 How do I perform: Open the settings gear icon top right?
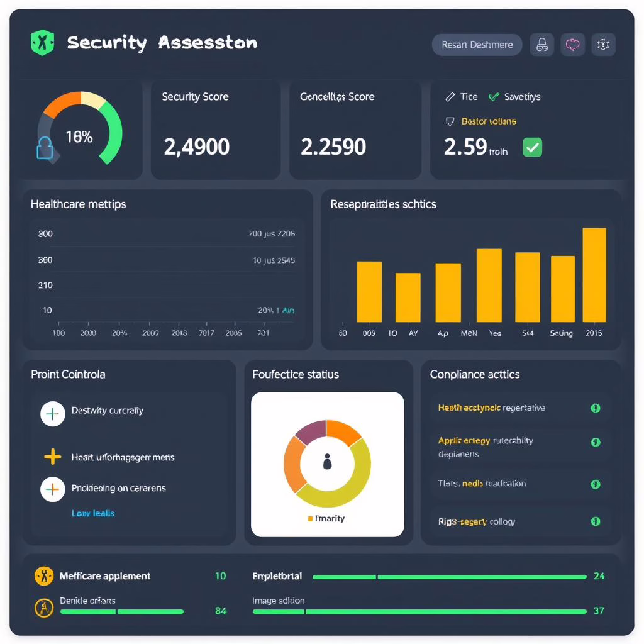603,45
